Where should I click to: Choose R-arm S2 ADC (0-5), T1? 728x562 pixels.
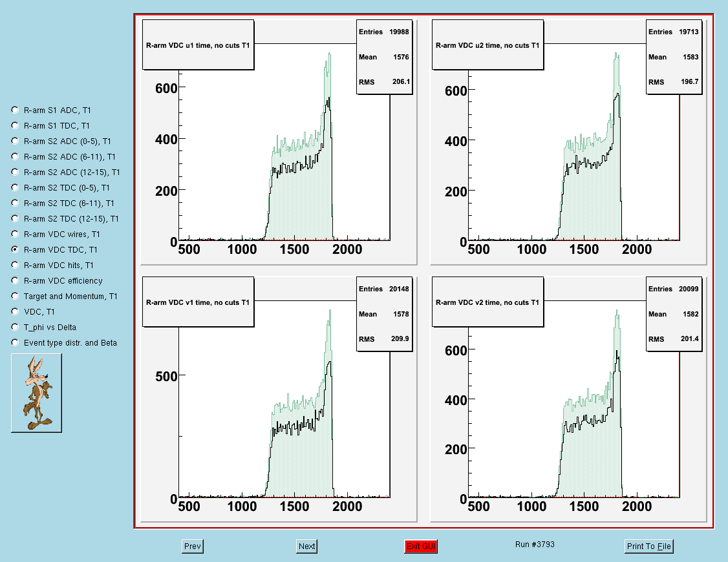[15, 141]
